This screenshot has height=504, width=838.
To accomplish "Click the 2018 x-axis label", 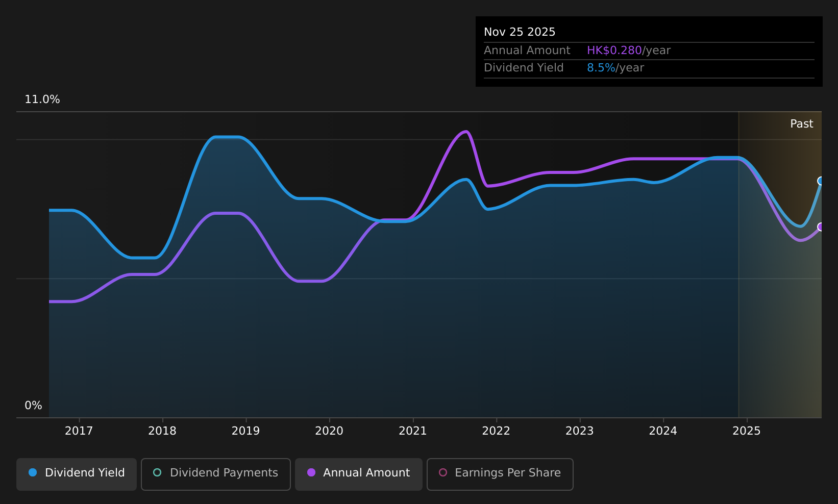I will coord(162,431).
